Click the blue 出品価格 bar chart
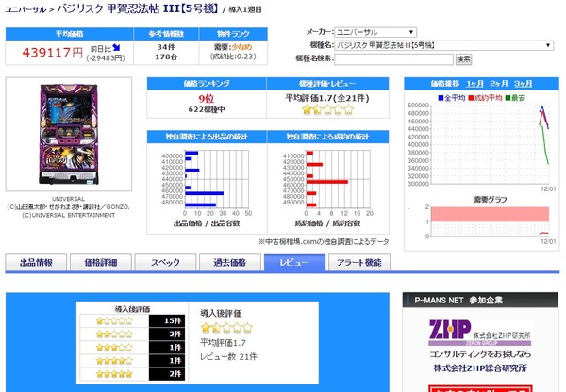This screenshot has width=566, height=392. tap(207, 182)
